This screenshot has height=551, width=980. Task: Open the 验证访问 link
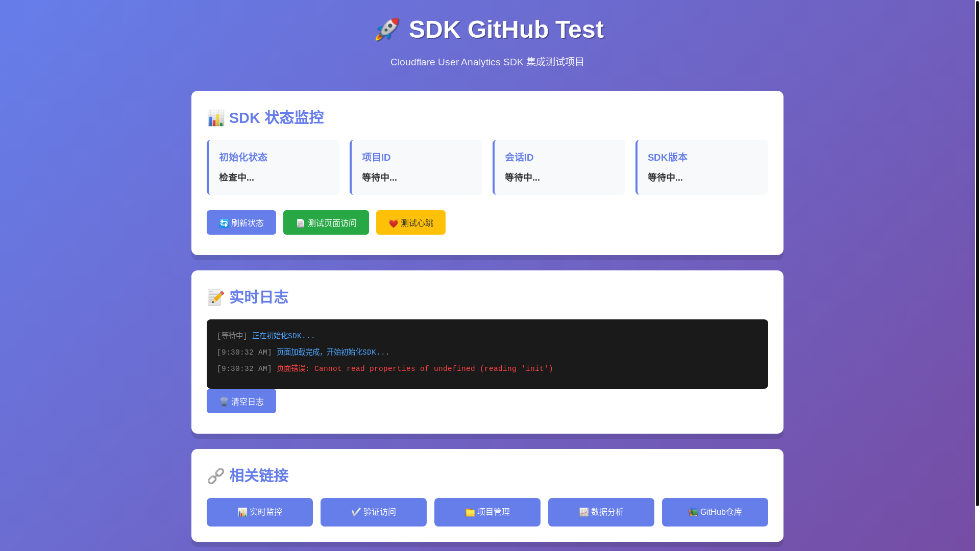(x=374, y=512)
